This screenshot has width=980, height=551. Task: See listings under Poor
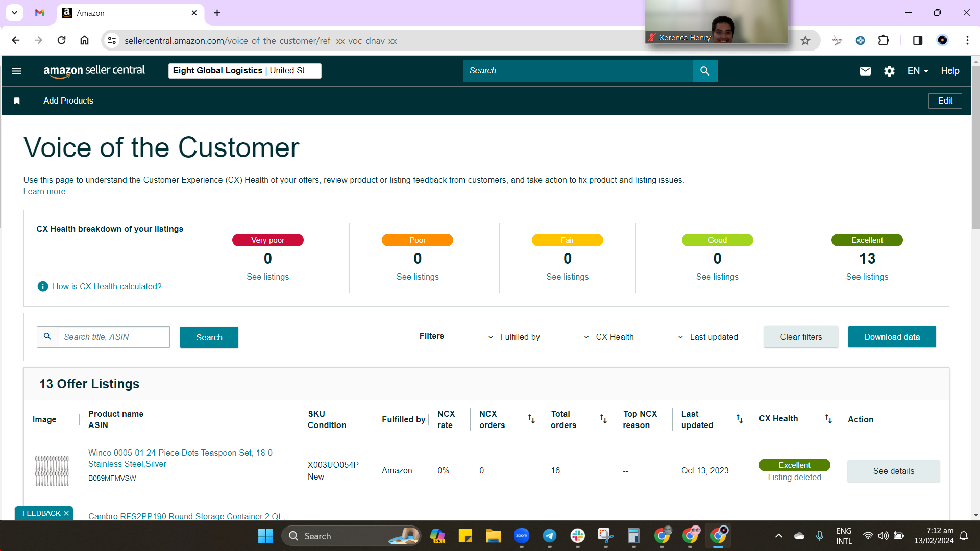point(418,277)
